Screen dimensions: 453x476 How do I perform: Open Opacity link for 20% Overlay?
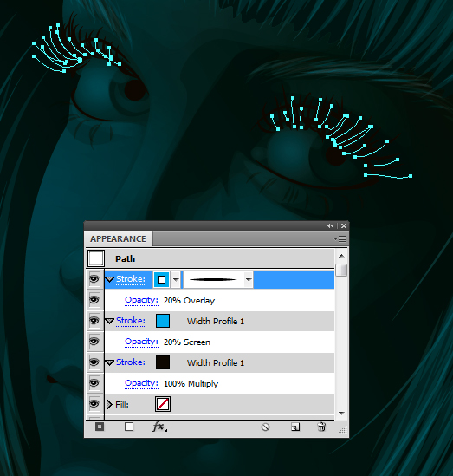pyautogui.click(x=141, y=301)
